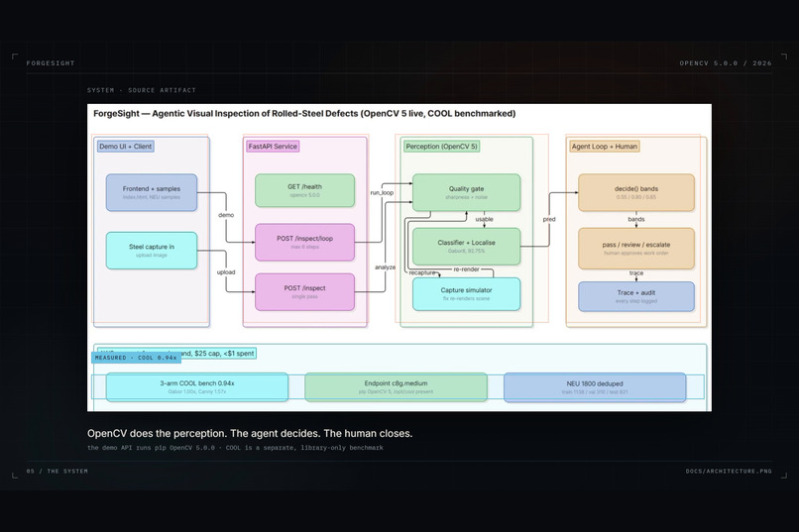Click the 'bands' edge label
The image size is (799, 532).
pos(636,219)
